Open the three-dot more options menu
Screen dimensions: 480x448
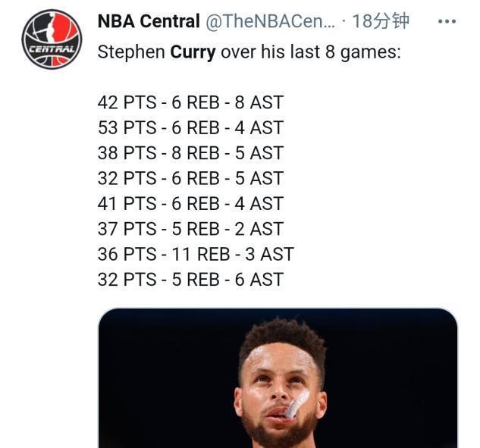pyautogui.click(x=447, y=21)
